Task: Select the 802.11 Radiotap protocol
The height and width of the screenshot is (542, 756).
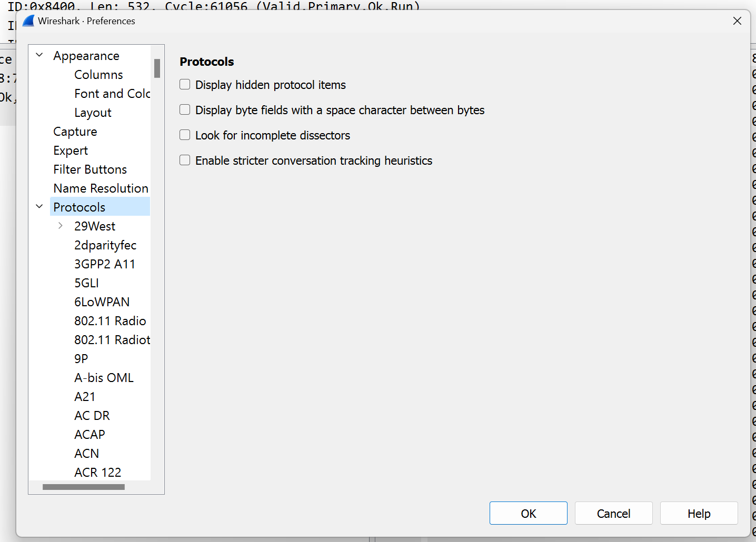Action: click(112, 340)
